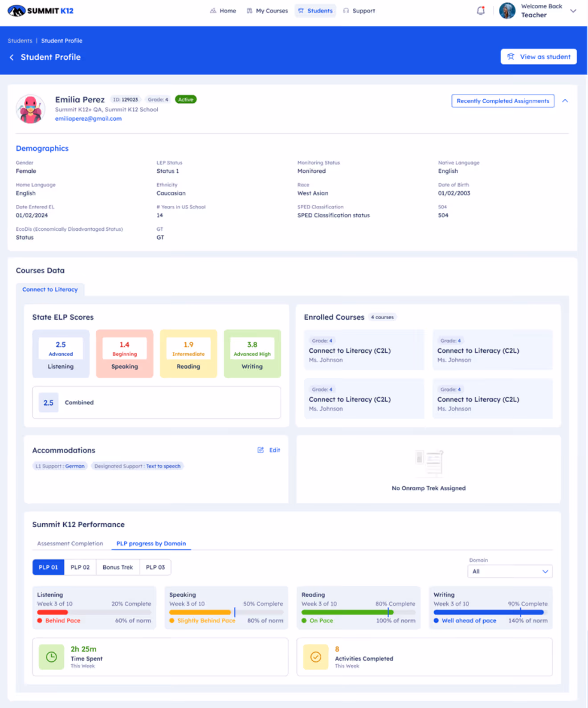This screenshot has width=588, height=708.
Task: Click Emilia Perez's student avatar
Action: tap(30, 109)
